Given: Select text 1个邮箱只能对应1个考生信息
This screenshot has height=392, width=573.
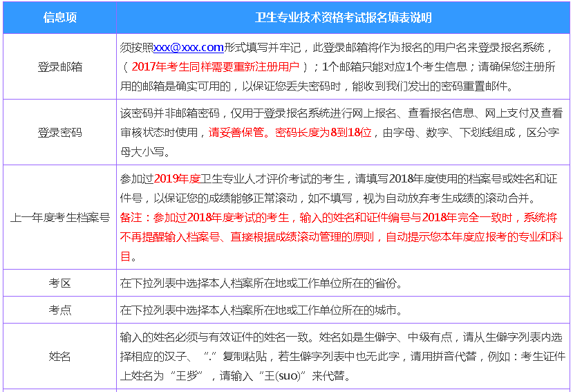Looking at the screenshot, I should (x=395, y=67).
